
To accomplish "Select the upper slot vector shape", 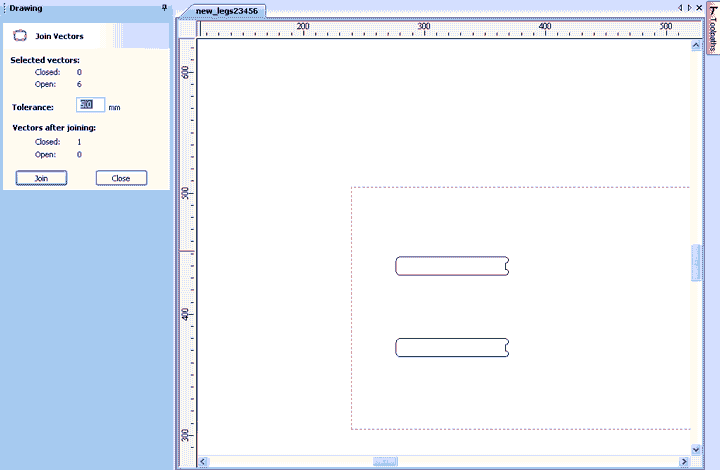I will pos(452,266).
